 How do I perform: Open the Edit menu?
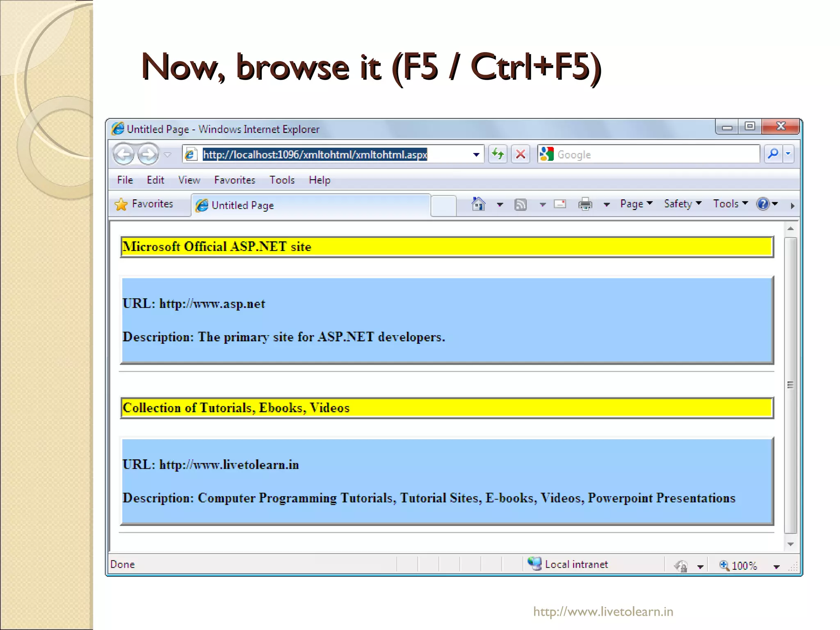click(x=155, y=180)
